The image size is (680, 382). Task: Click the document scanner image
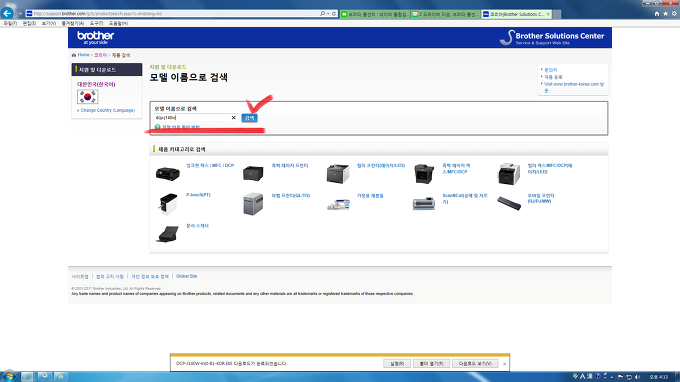(x=167, y=234)
